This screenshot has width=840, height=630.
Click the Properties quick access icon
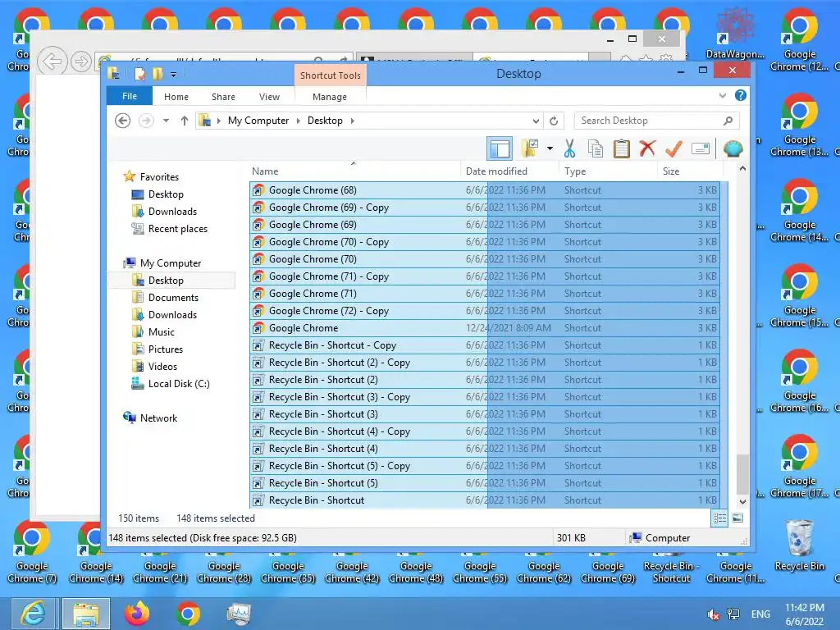click(x=139, y=74)
